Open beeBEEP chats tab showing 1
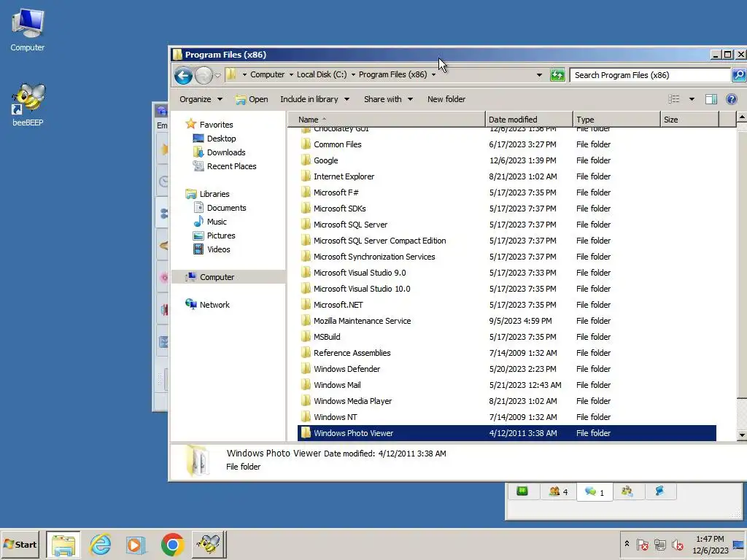This screenshot has width=747, height=560. pos(594,492)
